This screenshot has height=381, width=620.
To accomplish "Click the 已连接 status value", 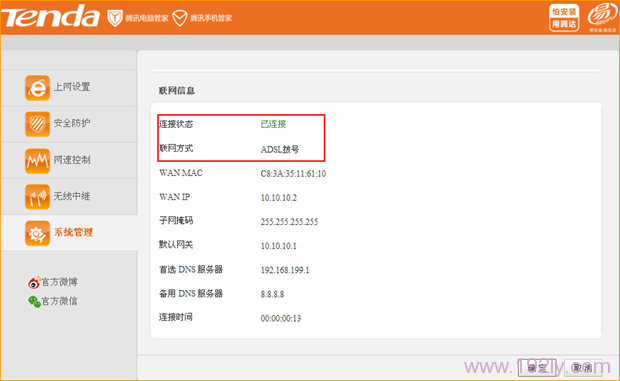I will pos(273,124).
